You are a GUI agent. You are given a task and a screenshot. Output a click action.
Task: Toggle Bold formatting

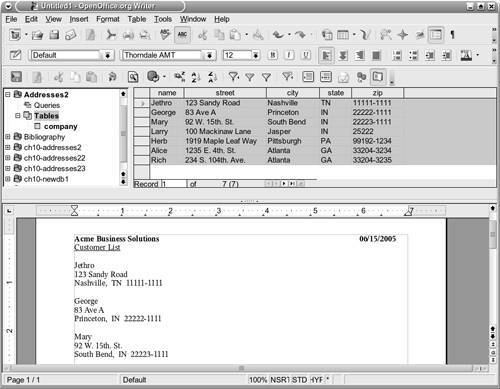coord(273,55)
